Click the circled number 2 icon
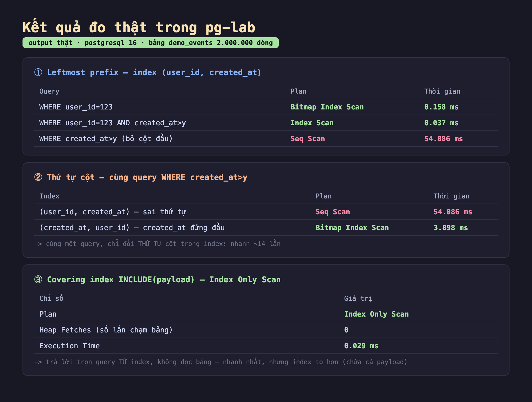Image resolution: width=532 pixels, height=402 pixels. 38,177
